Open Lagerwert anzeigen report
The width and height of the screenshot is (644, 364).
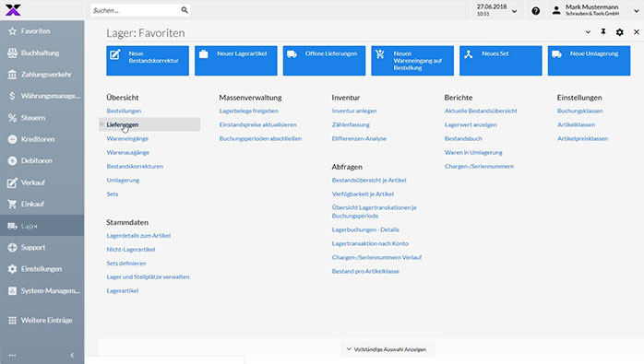point(471,124)
